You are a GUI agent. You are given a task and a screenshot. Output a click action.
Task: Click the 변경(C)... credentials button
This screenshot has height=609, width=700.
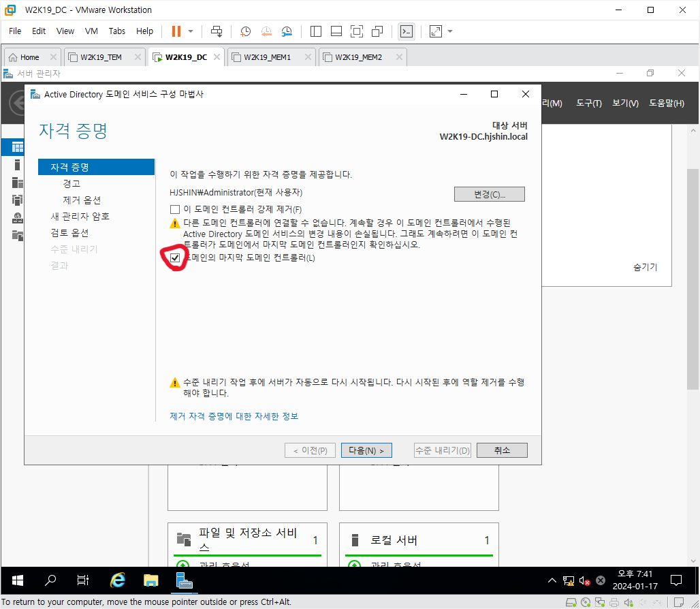(490, 194)
